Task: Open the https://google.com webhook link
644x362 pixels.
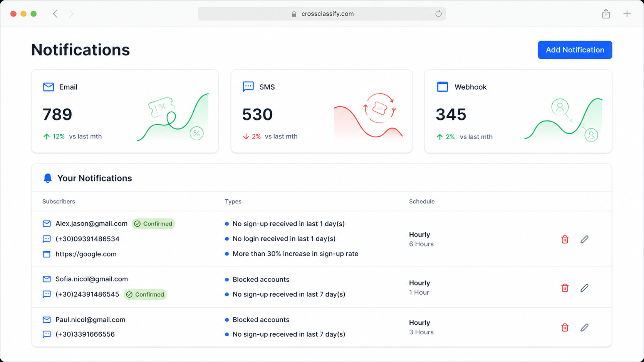Action: 86,254
